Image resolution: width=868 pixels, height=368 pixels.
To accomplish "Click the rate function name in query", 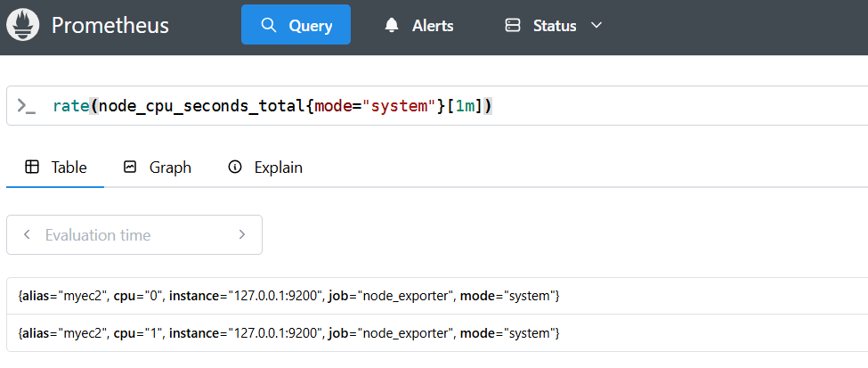I will (x=71, y=106).
